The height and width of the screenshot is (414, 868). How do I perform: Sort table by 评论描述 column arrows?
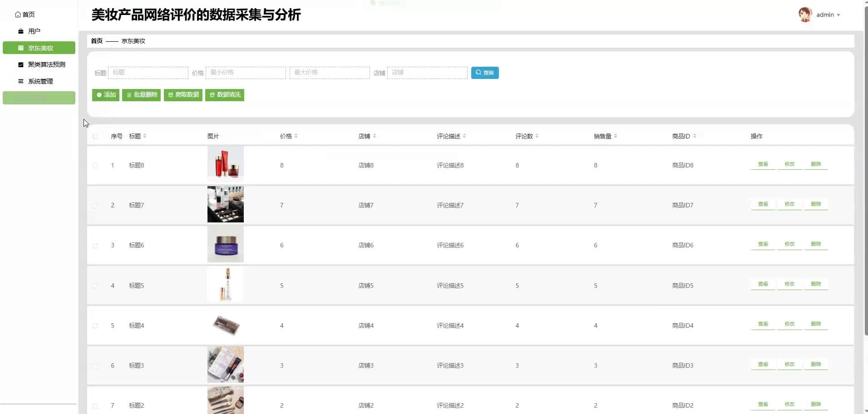[x=464, y=136]
